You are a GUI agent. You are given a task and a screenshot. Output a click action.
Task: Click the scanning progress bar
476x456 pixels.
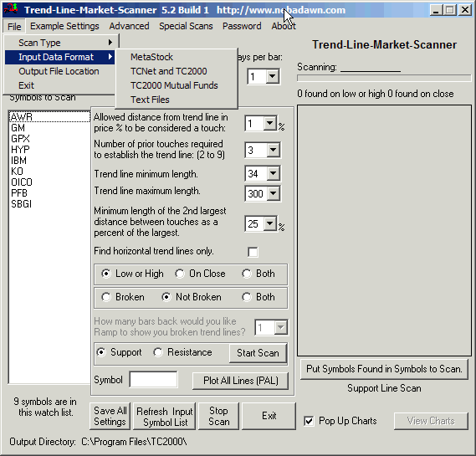384,78
